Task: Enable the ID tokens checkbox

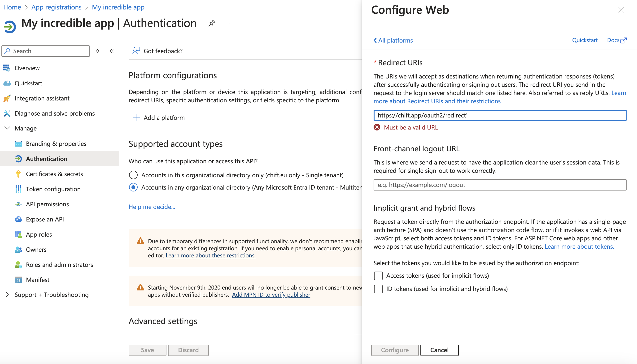Action: coord(378,289)
